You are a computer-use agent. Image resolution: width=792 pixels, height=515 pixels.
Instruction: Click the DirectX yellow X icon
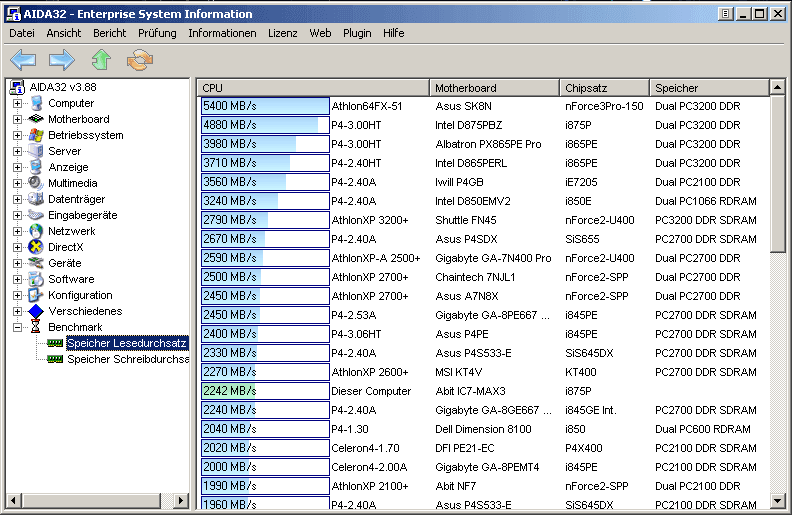pos(36,247)
